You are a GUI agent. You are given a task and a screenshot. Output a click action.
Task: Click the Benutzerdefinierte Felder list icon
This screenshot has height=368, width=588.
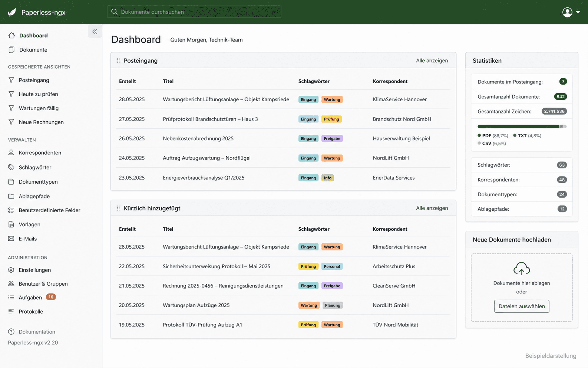click(x=11, y=210)
